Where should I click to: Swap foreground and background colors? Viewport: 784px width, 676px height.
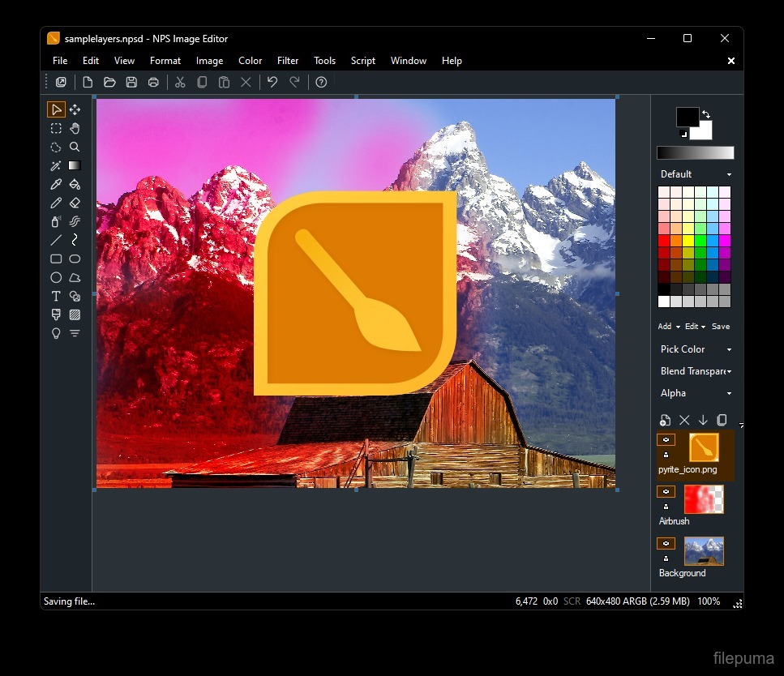(x=706, y=114)
